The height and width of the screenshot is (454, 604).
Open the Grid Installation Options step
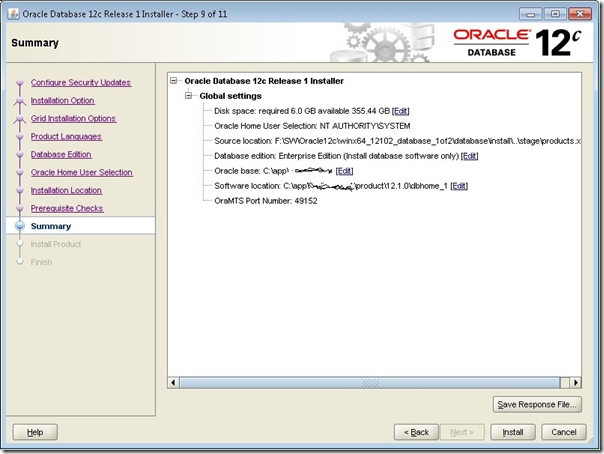click(x=73, y=118)
